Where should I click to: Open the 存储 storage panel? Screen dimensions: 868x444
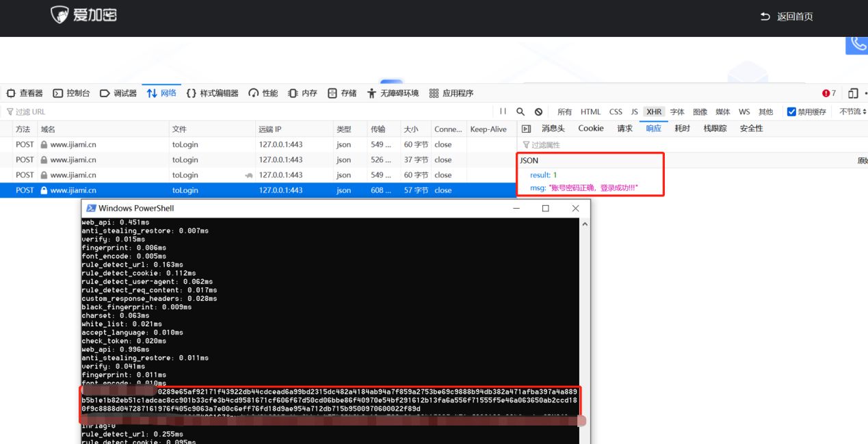click(342, 93)
